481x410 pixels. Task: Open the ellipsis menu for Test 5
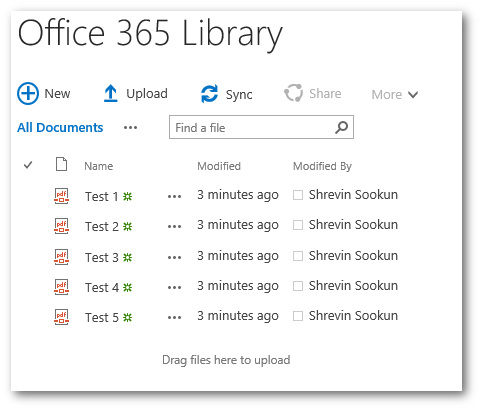pyautogui.click(x=174, y=317)
